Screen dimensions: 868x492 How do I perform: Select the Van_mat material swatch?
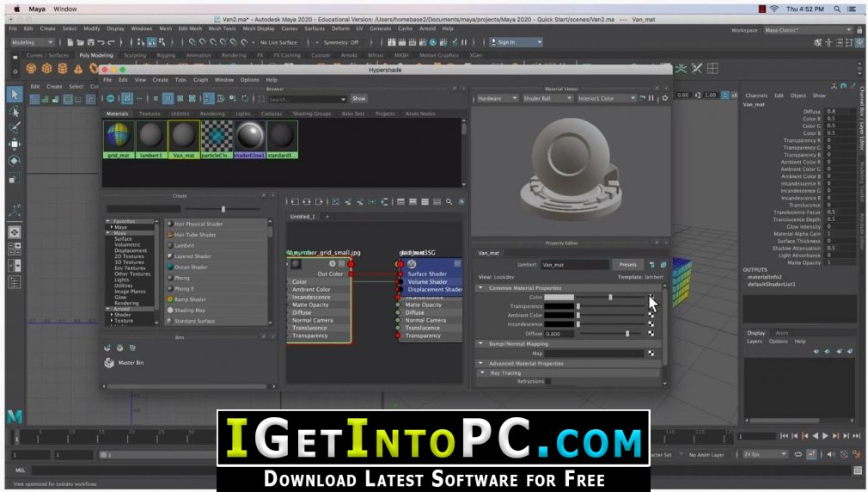(184, 139)
